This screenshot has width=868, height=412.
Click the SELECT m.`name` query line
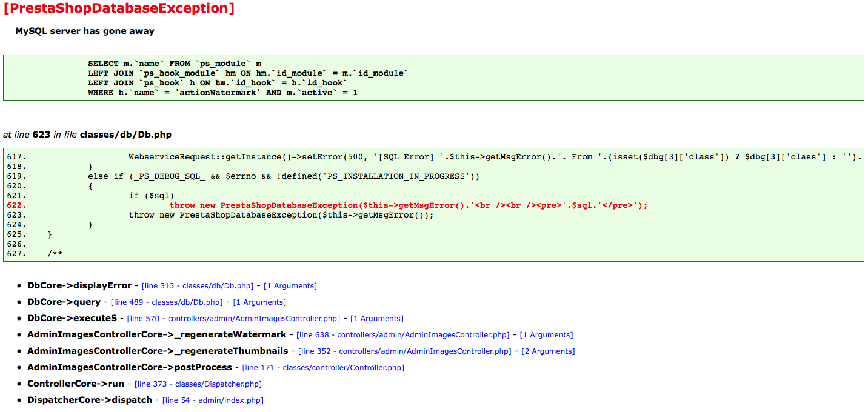(x=175, y=64)
